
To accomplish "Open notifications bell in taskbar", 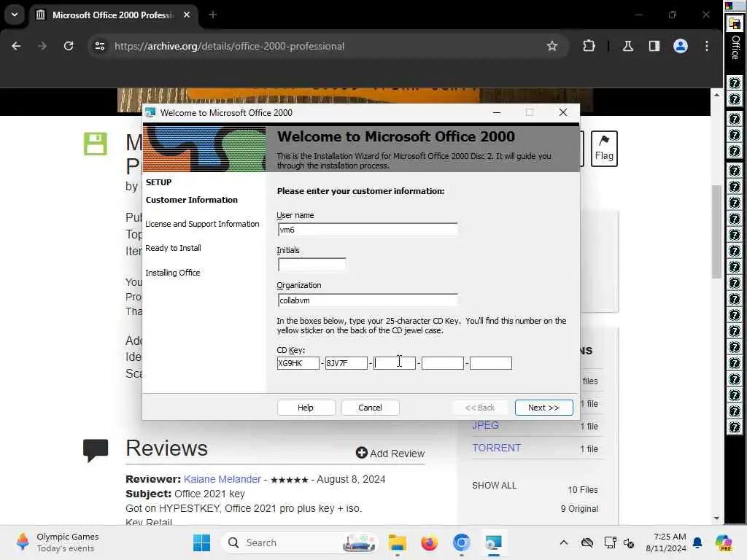I will (697, 542).
